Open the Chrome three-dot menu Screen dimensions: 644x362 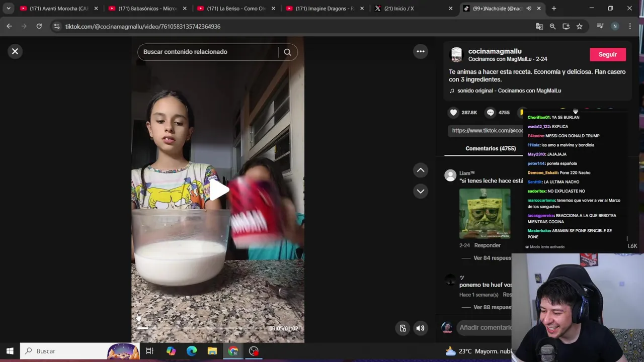630,26
